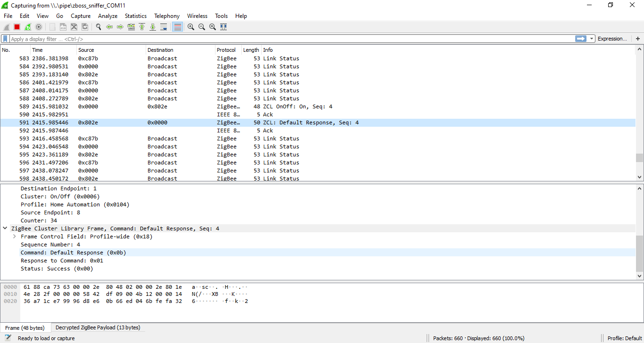Open the Statistics menu
644x343 pixels.
click(135, 16)
